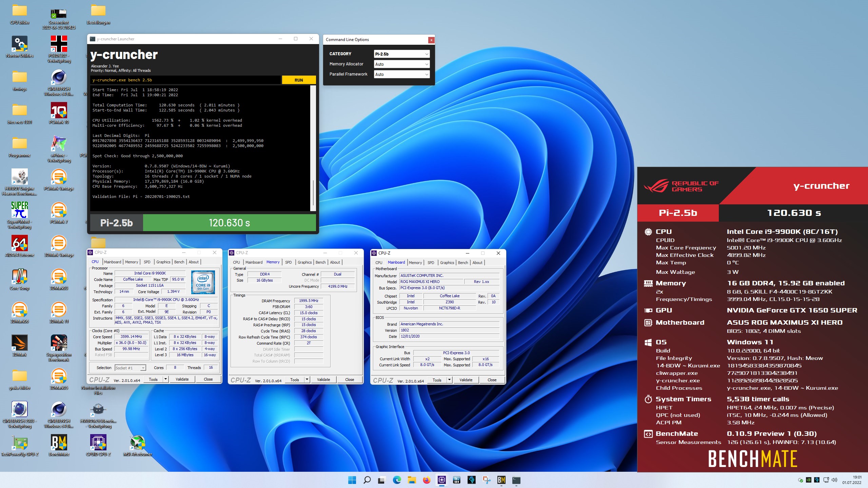Click Pi-2.5b label in BenchMate panel
Viewport: 868px width, 488px height.
click(x=678, y=213)
